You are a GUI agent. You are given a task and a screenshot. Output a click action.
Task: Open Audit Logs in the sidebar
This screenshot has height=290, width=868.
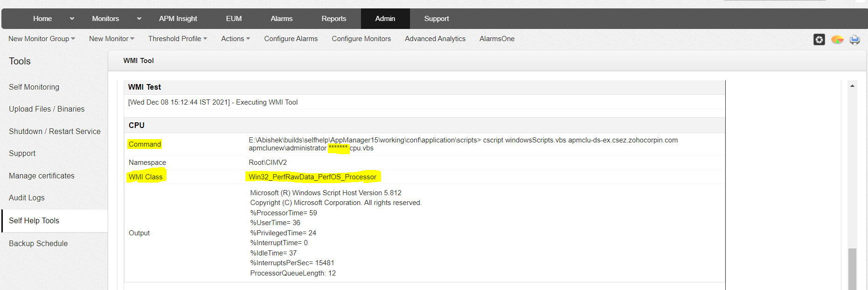(x=27, y=198)
